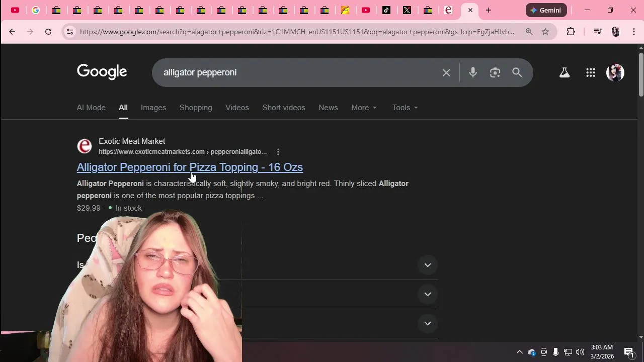Open Google account profile picture
Image resolution: width=644 pixels, height=362 pixels.
615,72
